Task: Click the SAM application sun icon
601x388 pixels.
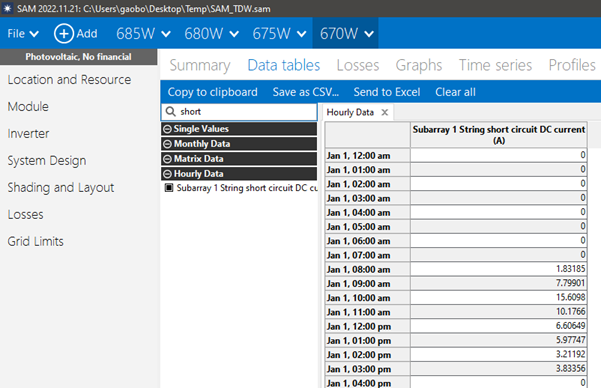Action: tap(7, 8)
